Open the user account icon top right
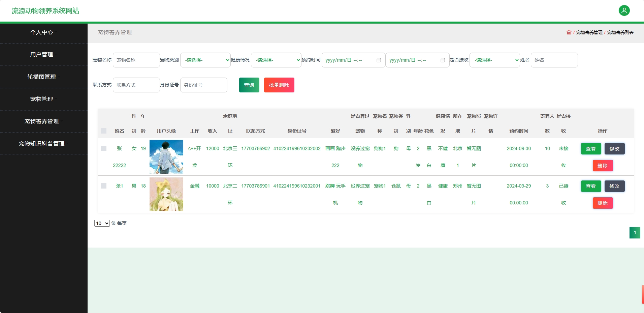 (624, 10)
